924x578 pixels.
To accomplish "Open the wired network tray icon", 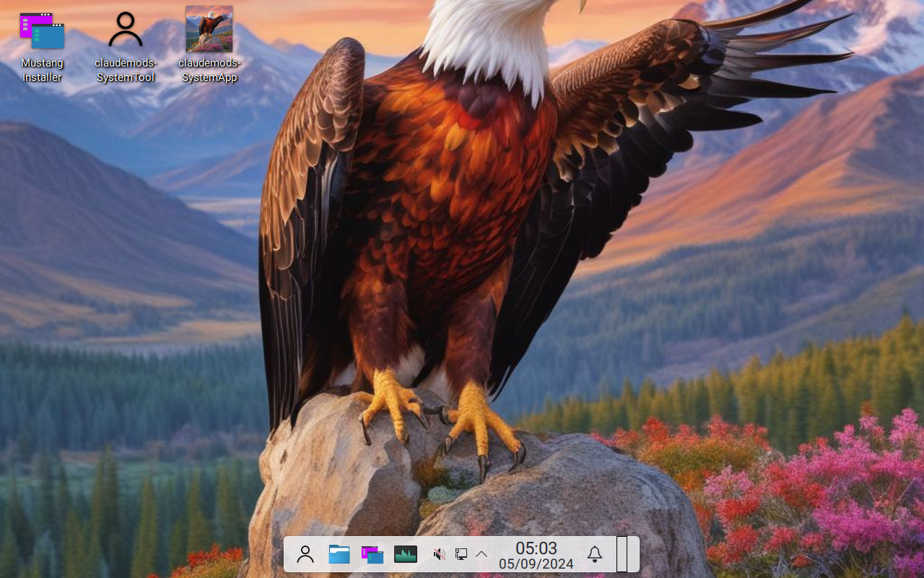I will pyautogui.click(x=461, y=554).
